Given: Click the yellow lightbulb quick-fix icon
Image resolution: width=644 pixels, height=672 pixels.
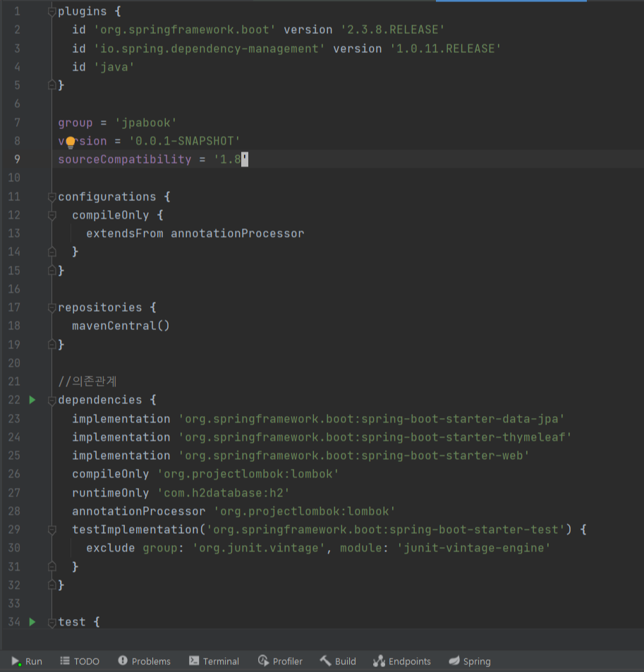Looking at the screenshot, I should click(x=71, y=142).
